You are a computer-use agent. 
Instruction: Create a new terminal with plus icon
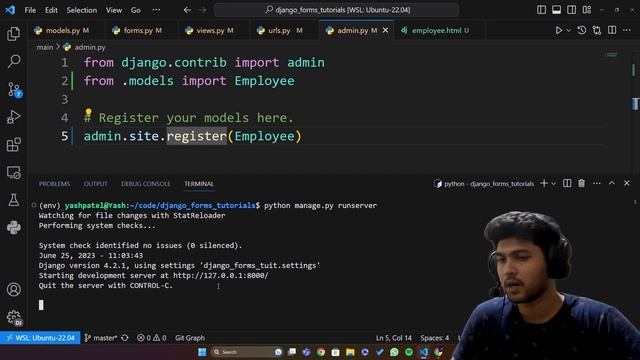tap(544, 184)
